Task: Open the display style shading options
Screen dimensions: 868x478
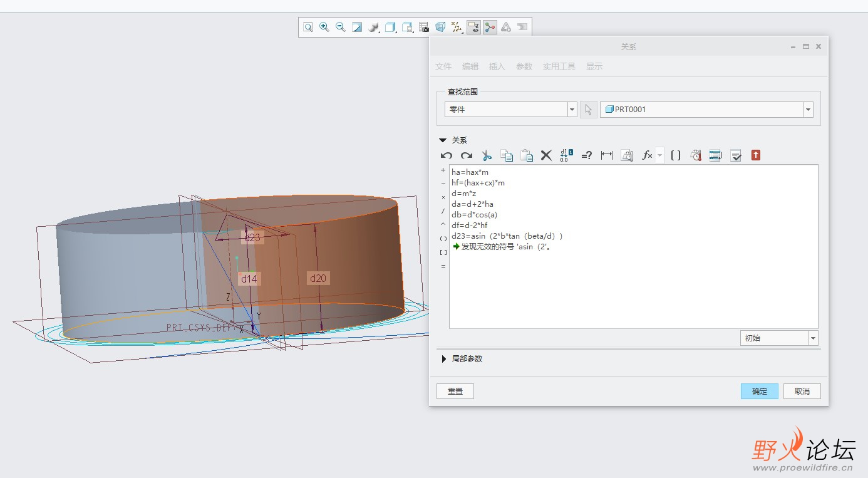Action: [x=374, y=27]
